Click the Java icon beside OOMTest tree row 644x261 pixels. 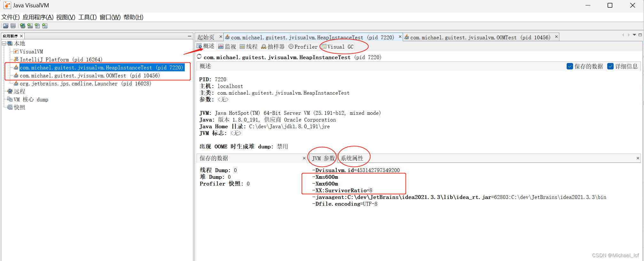(x=16, y=75)
